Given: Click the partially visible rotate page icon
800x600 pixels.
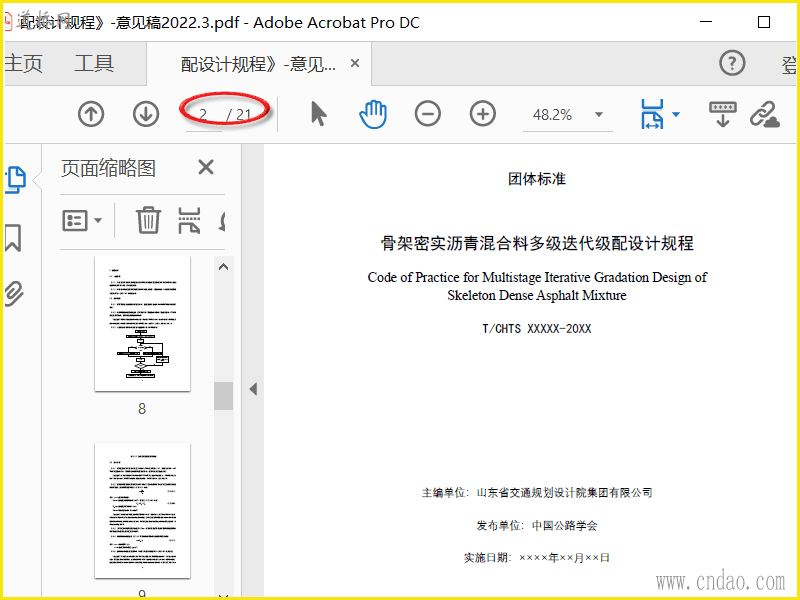Looking at the screenshot, I should click(221, 221).
